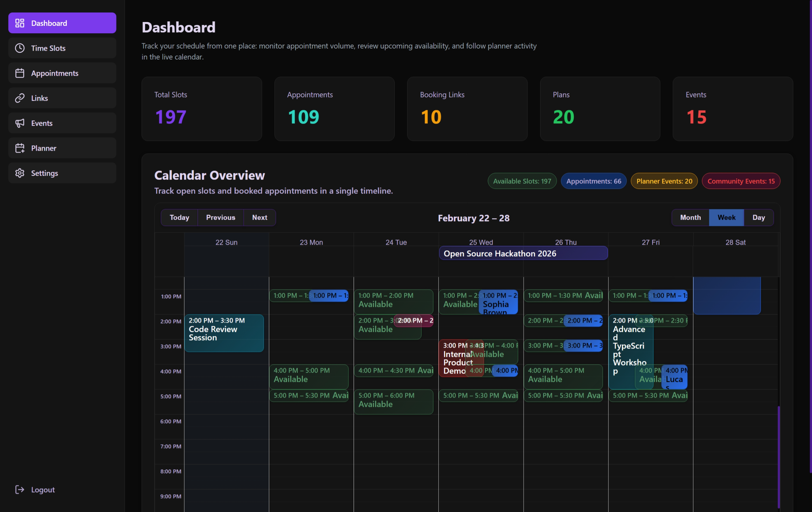
Task: Advance to next week with Next button
Action: click(259, 218)
